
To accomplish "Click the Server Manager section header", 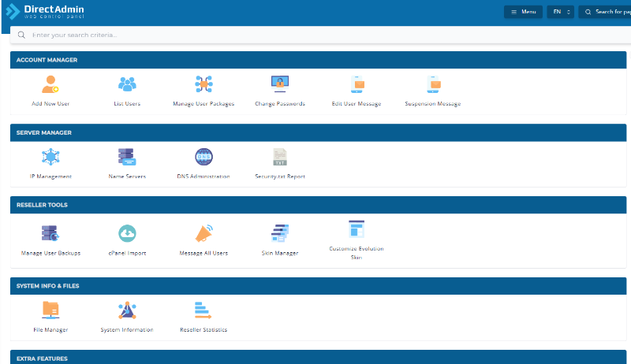I will click(x=318, y=132).
